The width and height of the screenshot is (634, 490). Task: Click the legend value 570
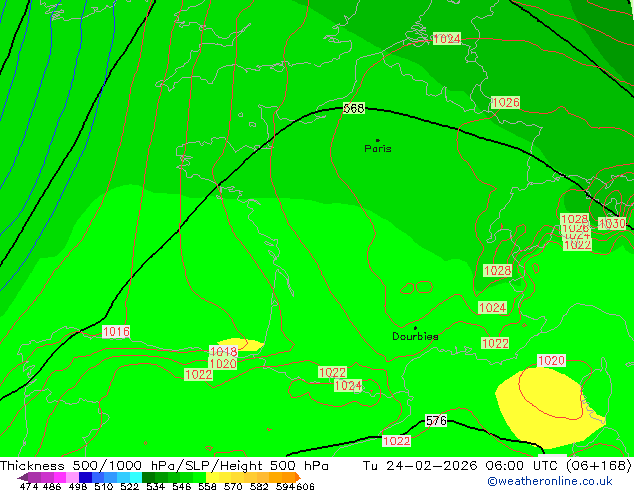(233, 486)
